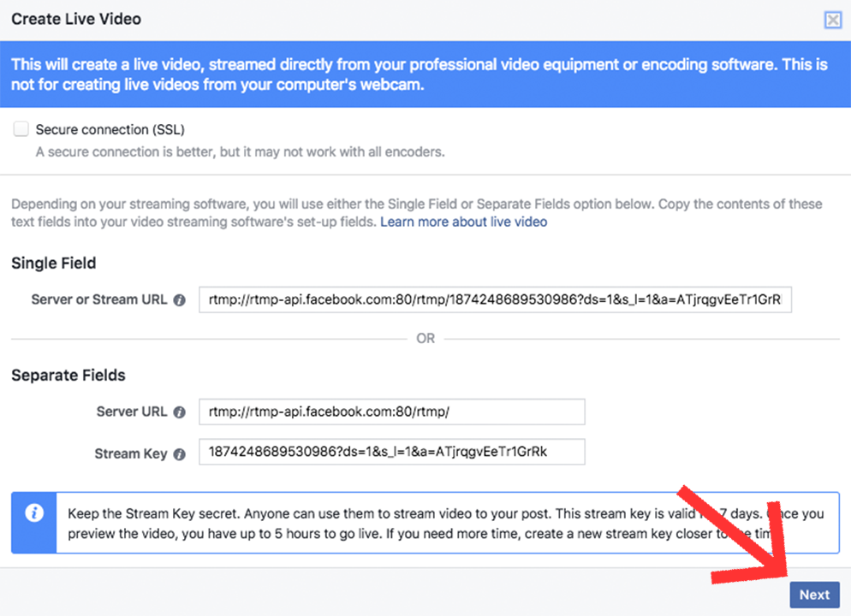Click the info icon beside Server or Stream URL
This screenshot has height=616, width=851.
click(179, 300)
